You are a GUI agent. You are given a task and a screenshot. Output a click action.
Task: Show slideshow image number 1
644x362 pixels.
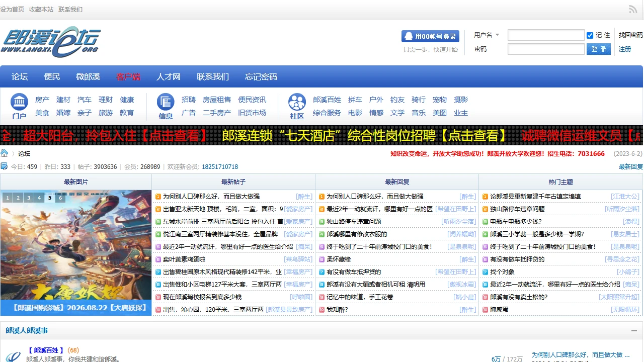point(8,198)
